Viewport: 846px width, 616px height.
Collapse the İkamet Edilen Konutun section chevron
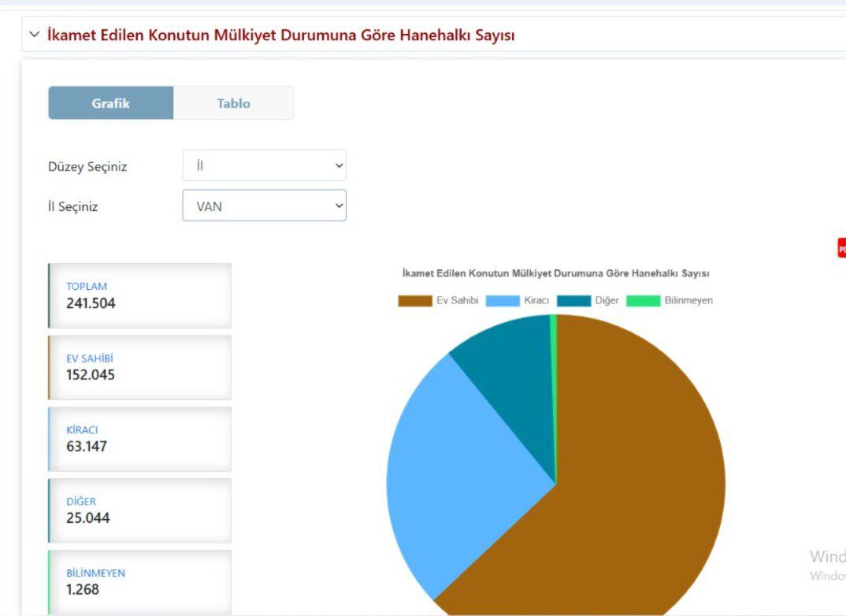[x=35, y=35]
